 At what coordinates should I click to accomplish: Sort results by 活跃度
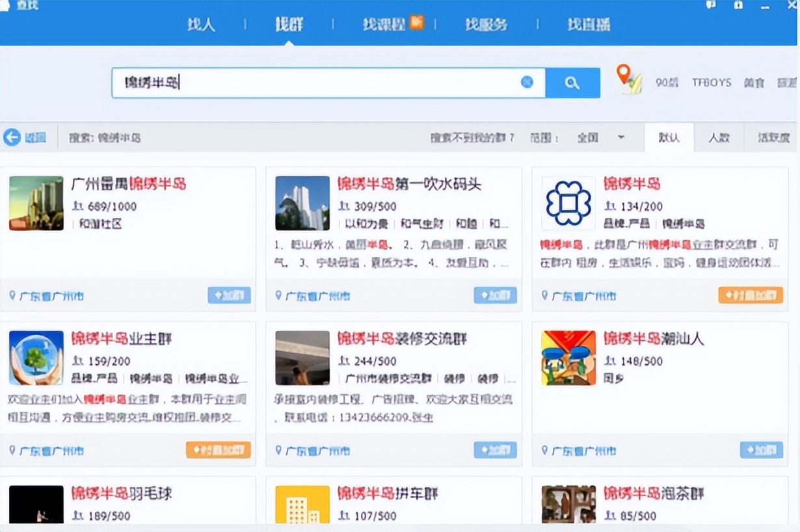pos(773,137)
